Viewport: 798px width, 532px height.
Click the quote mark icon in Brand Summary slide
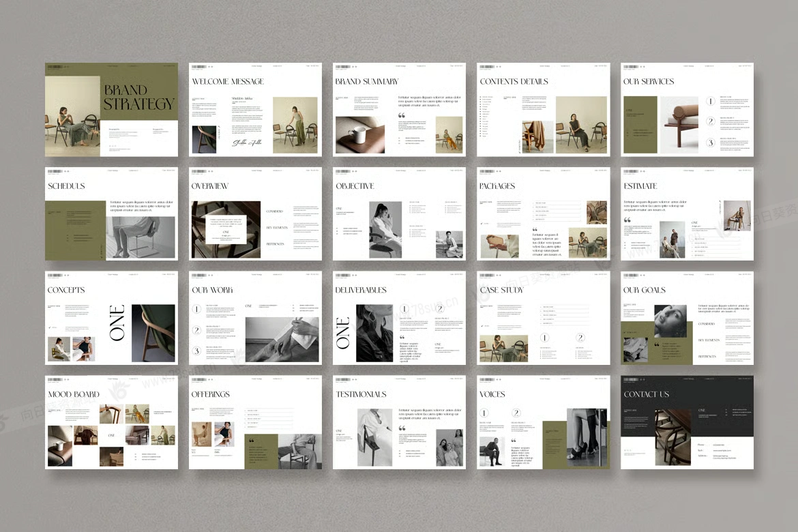pos(402,116)
